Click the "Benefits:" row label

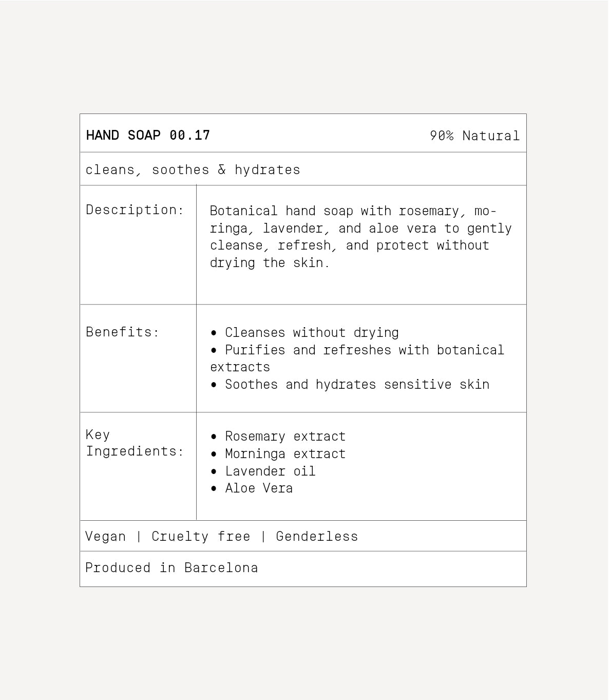[x=122, y=332]
